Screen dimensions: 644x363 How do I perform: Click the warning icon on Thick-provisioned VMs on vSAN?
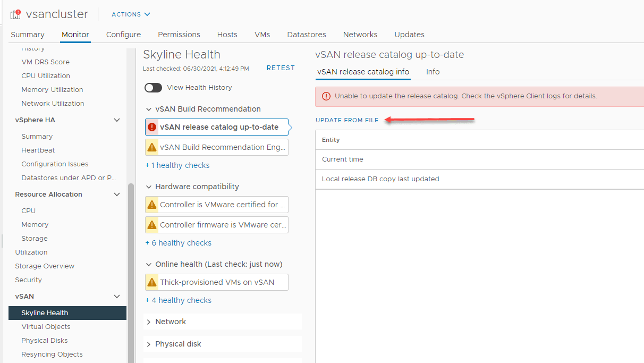[152, 282]
